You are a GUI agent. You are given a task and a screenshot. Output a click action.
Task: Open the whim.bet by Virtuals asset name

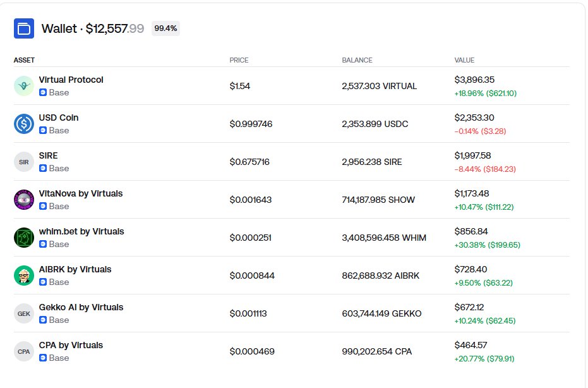[x=81, y=231]
